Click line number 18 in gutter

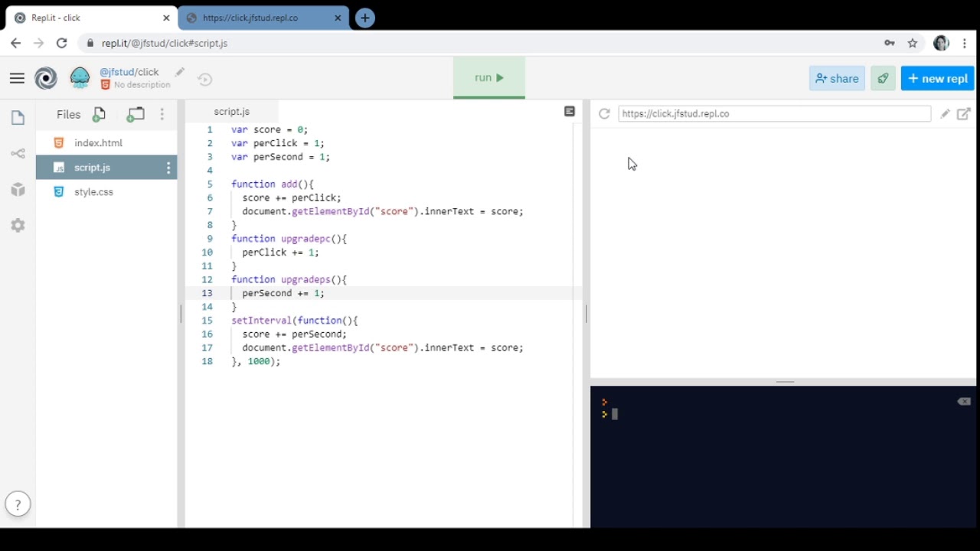click(207, 361)
